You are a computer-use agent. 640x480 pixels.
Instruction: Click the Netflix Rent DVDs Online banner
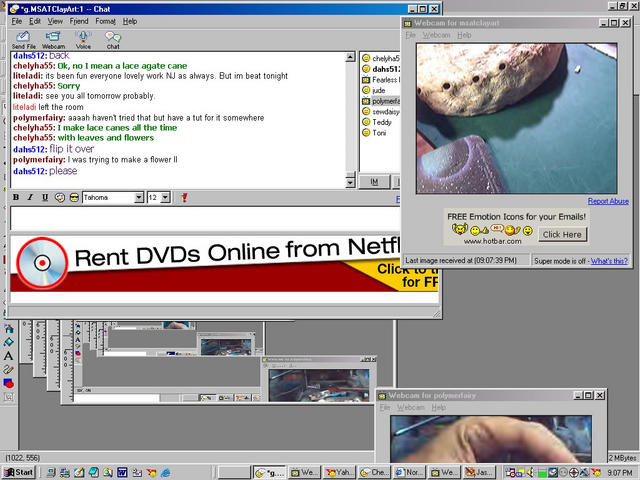(224, 264)
